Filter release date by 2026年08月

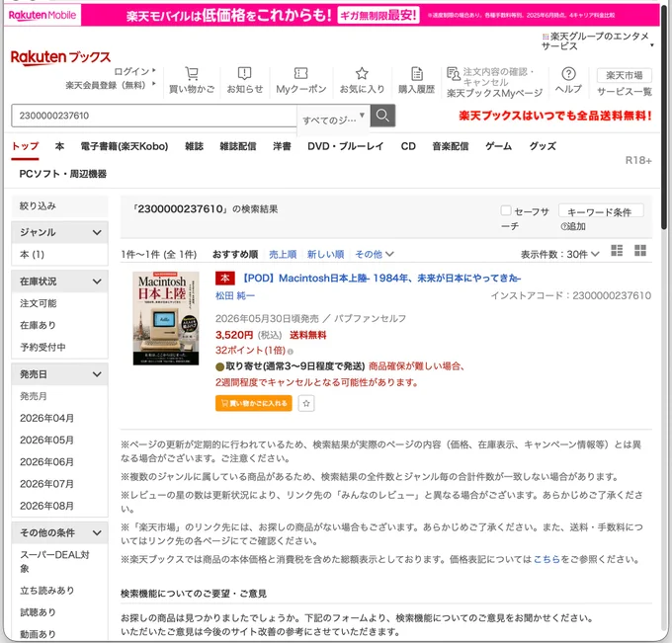(x=46, y=506)
